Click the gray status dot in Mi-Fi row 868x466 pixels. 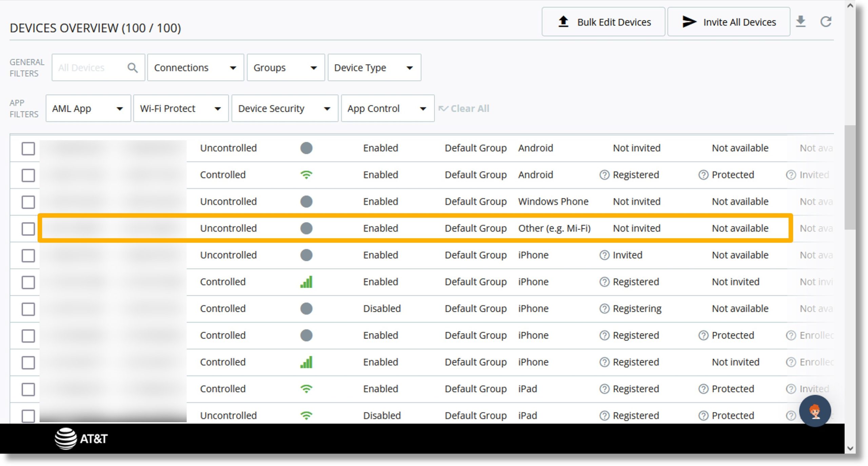(x=306, y=228)
